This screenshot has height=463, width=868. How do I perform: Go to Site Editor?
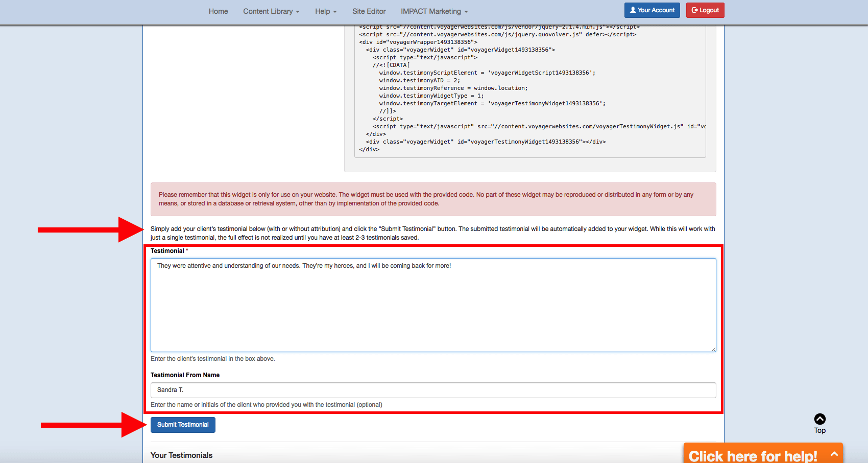[x=369, y=11]
